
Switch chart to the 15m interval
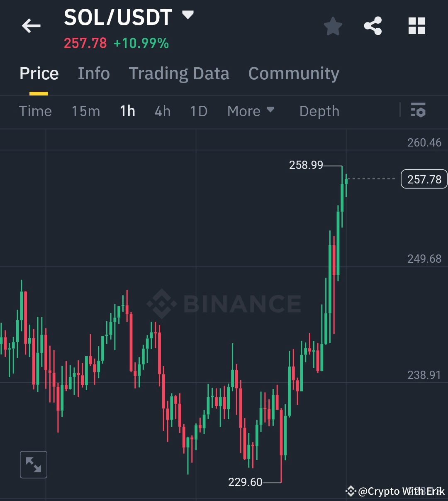[86, 111]
